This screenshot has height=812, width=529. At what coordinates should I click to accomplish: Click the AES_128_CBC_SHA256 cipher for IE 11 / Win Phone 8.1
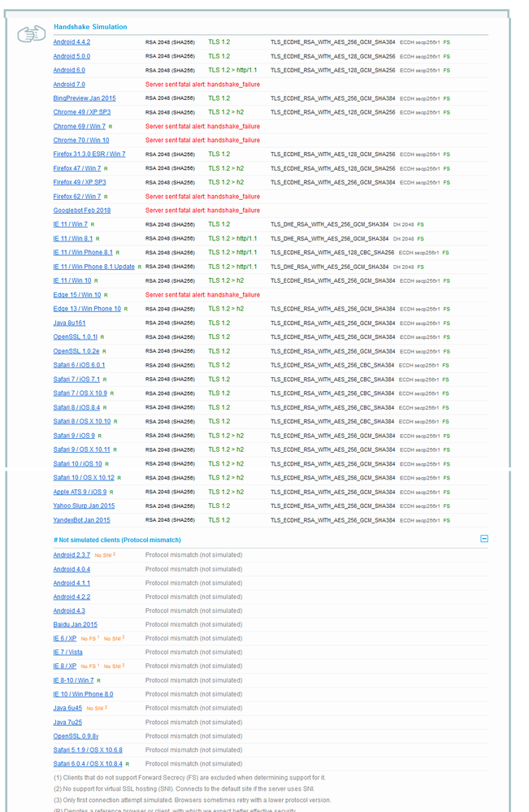tap(332, 253)
